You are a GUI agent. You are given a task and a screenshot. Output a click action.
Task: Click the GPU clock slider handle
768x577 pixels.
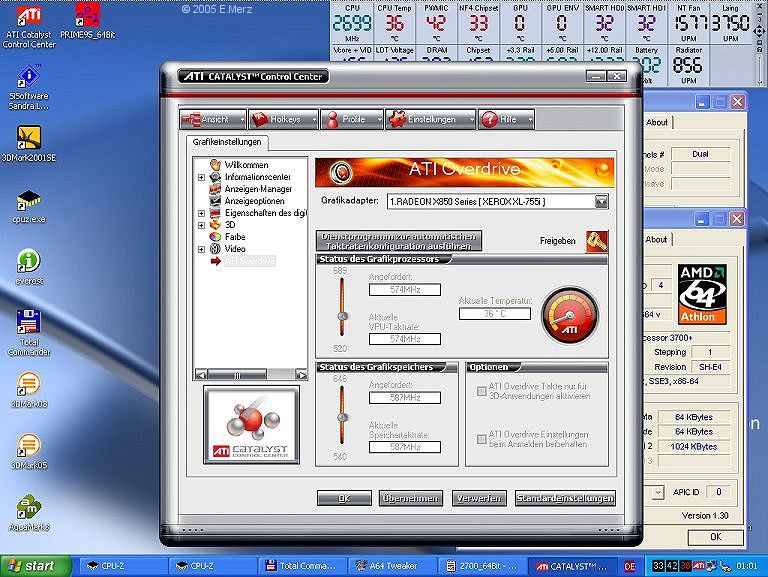[342, 316]
